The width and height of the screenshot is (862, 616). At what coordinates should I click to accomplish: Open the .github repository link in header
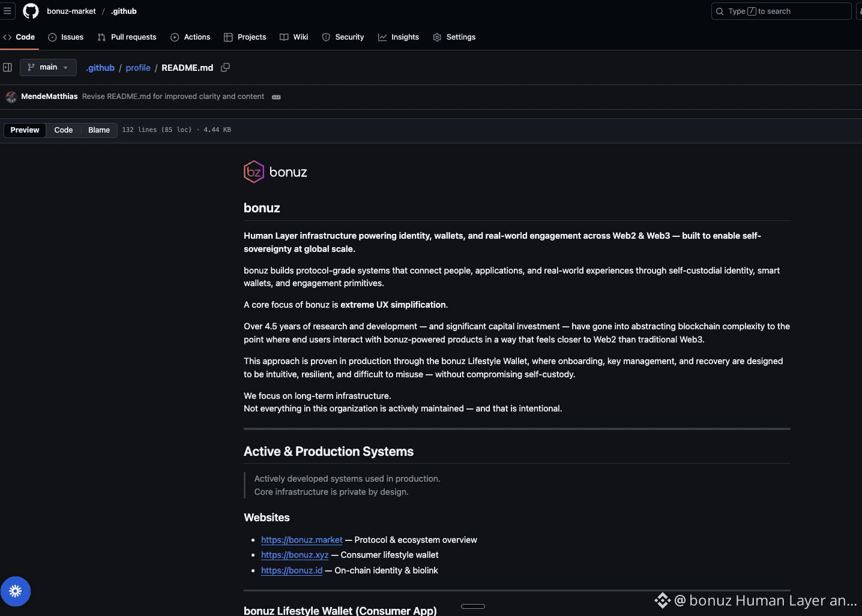click(x=124, y=11)
